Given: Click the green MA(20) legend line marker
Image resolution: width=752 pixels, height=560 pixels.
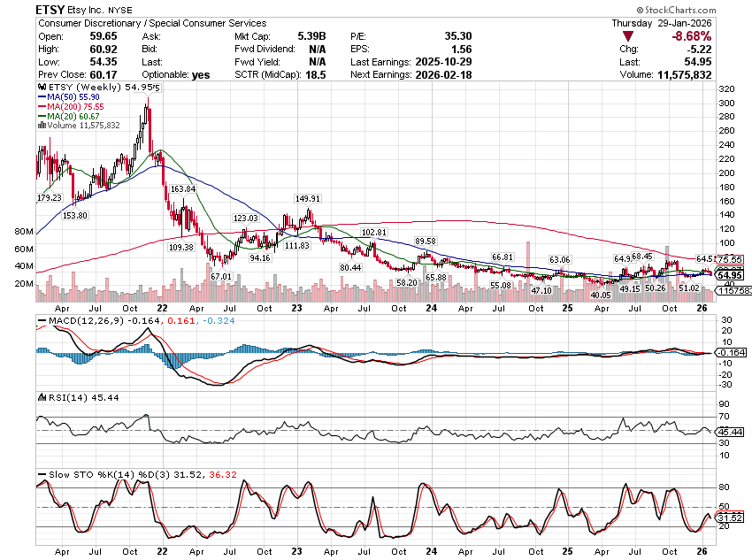Looking at the screenshot, I should click(x=40, y=116).
